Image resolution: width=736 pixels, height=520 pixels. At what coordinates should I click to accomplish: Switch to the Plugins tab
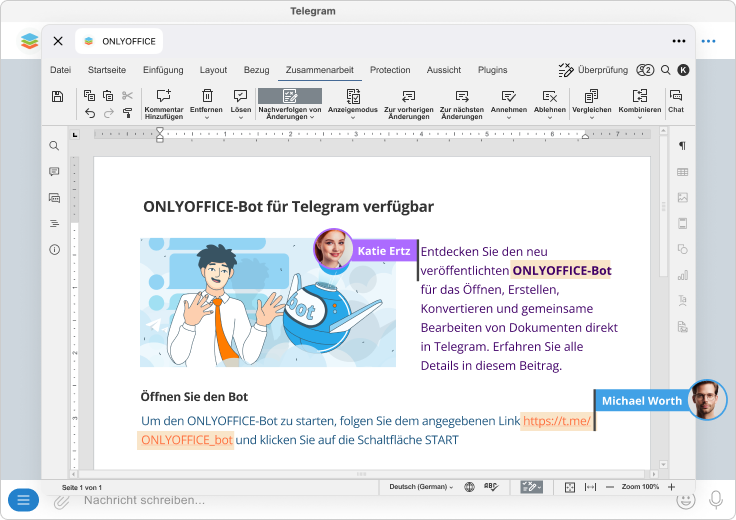pyautogui.click(x=492, y=70)
